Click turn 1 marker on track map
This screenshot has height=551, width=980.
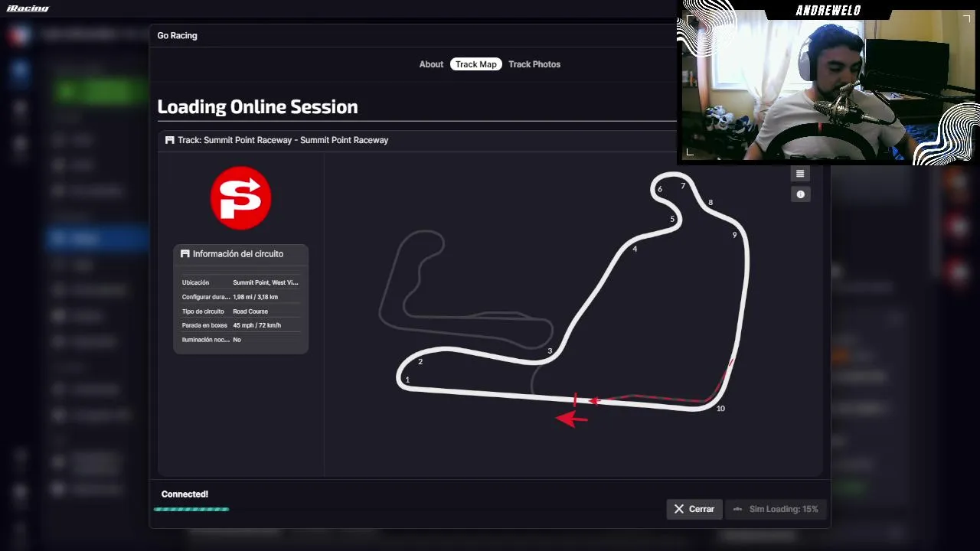407,380
